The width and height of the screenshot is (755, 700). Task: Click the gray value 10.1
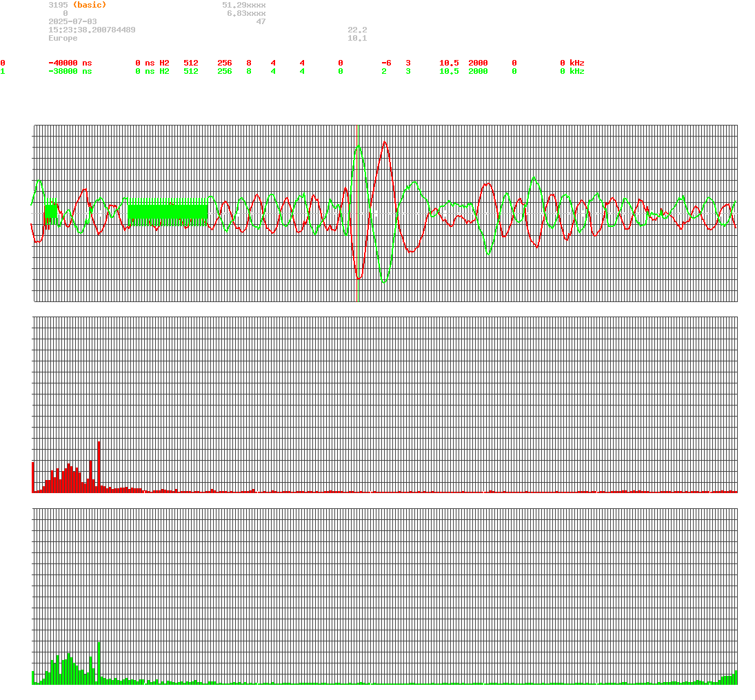pos(357,38)
